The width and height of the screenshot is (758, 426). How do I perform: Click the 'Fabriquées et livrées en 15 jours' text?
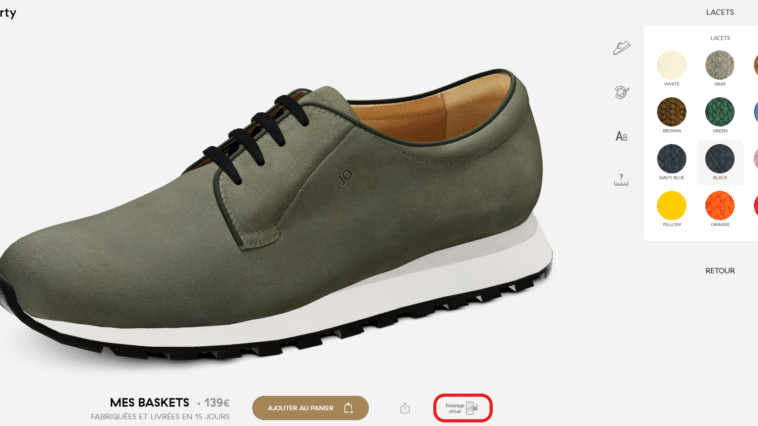(x=160, y=416)
